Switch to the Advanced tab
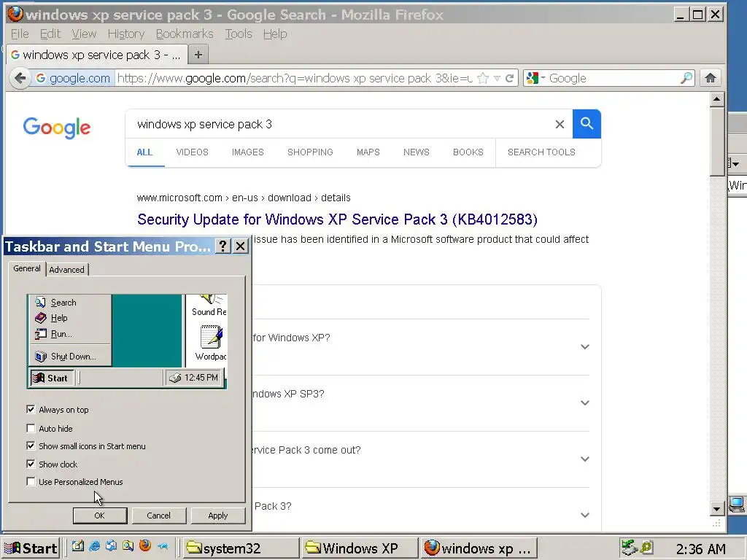Screen dimensions: 747x560 pos(66,270)
